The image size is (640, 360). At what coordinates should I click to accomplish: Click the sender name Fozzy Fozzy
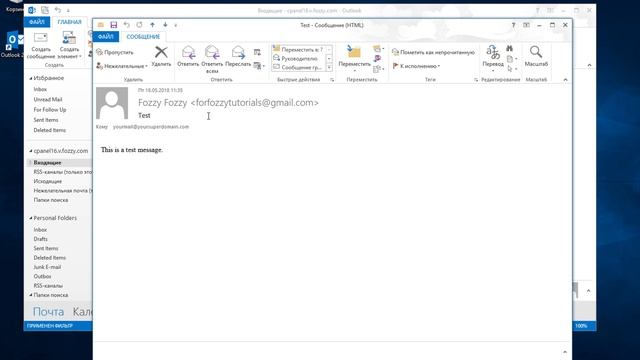[162, 102]
